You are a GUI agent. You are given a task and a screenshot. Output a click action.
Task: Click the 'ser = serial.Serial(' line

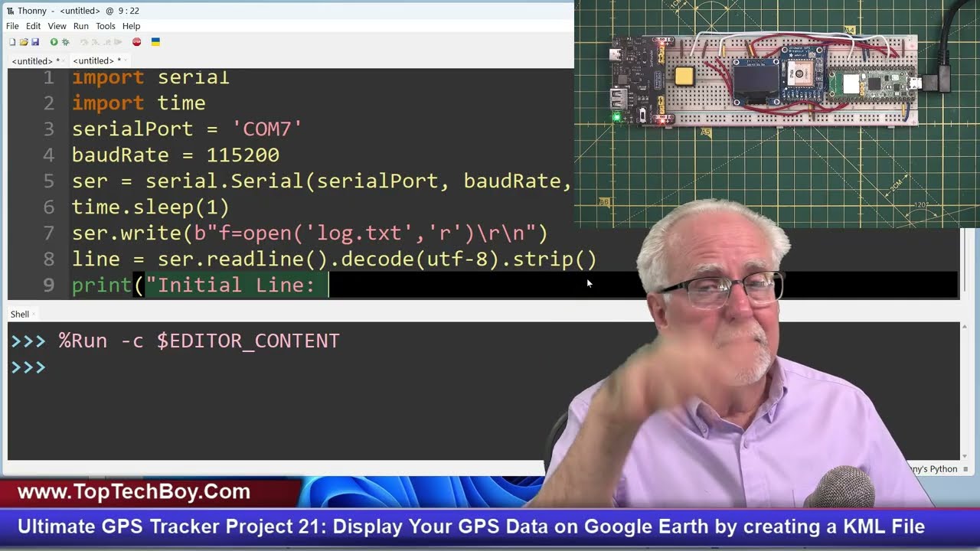pyautogui.click(x=322, y=181)
